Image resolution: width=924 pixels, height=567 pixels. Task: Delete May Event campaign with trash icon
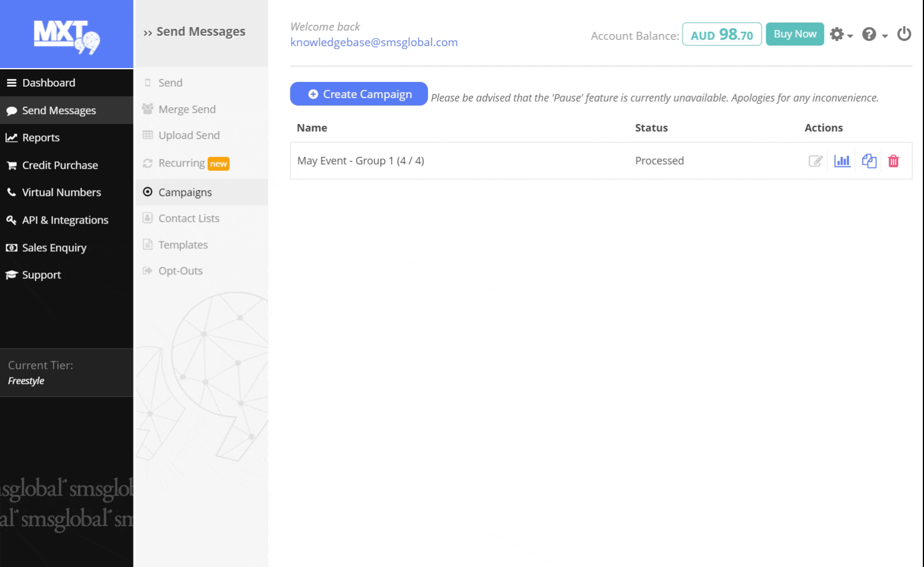(893, 161)
